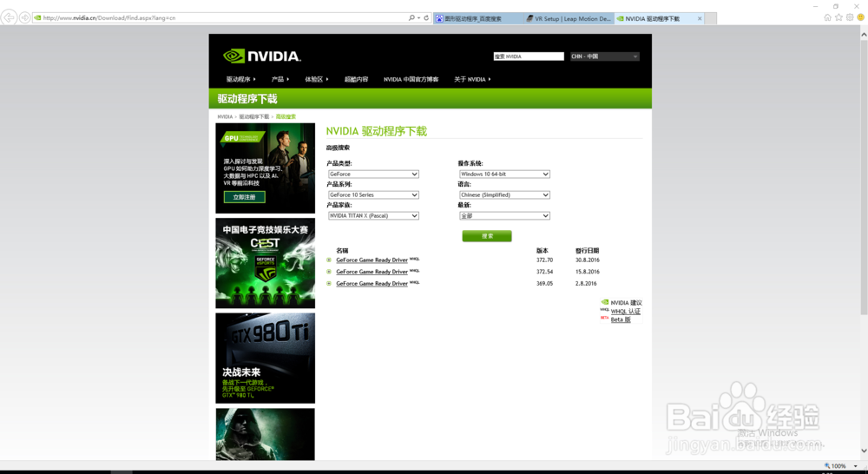This screenshot has height=474, width=868.
Task: Click NVIDIA breadcrumb link
Action: pyautogui.click(x=225, y=117)
